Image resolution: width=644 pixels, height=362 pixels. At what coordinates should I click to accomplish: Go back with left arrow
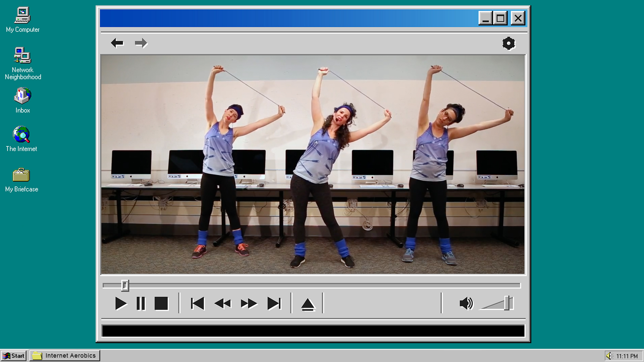point(117,43)
